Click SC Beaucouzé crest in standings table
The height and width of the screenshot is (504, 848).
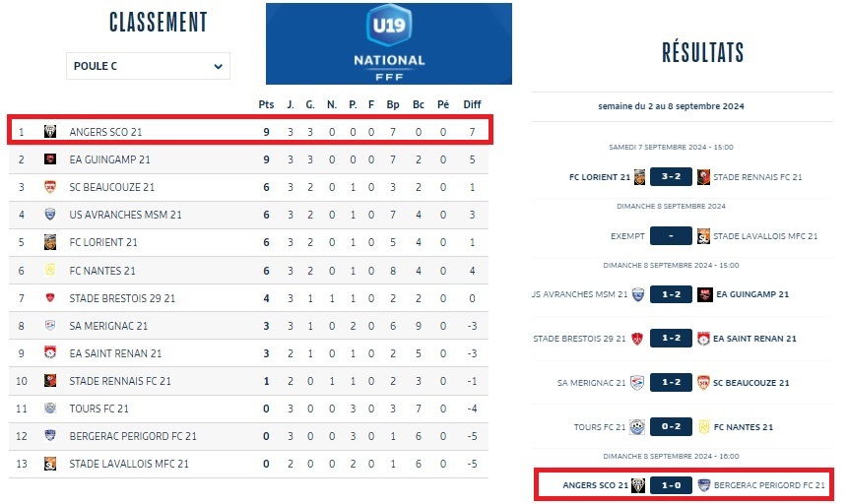point(49,187)
